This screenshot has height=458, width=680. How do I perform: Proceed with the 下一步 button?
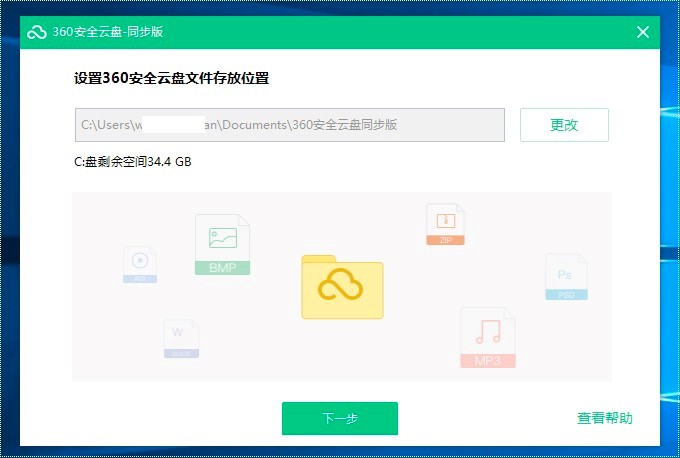click(340, 418)
